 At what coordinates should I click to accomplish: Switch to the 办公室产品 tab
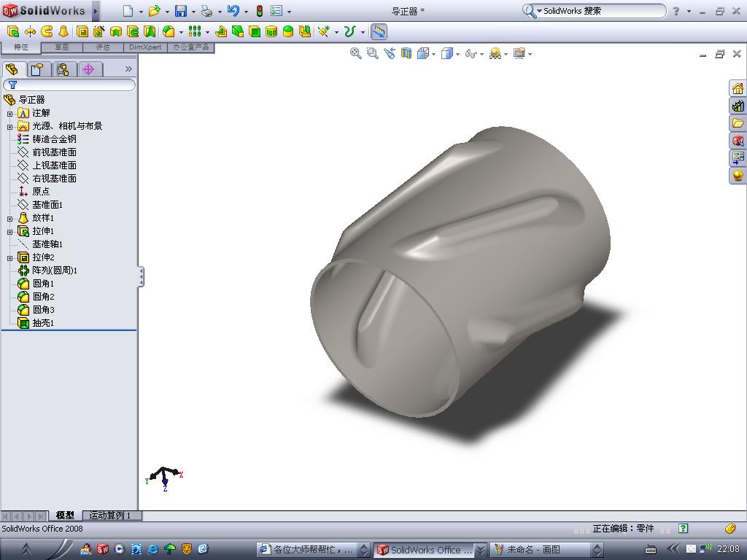pyautogui.click(x=190, y=47)
